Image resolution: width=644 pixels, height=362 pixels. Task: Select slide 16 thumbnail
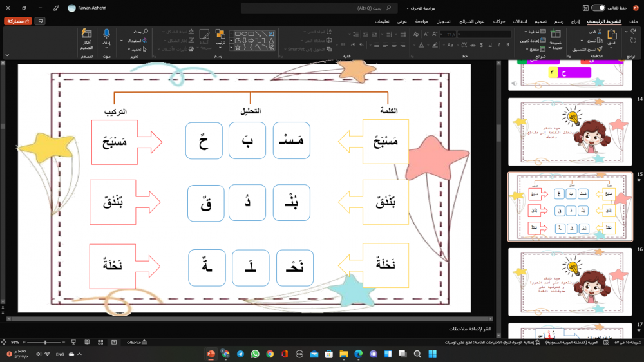click(570, 282)
